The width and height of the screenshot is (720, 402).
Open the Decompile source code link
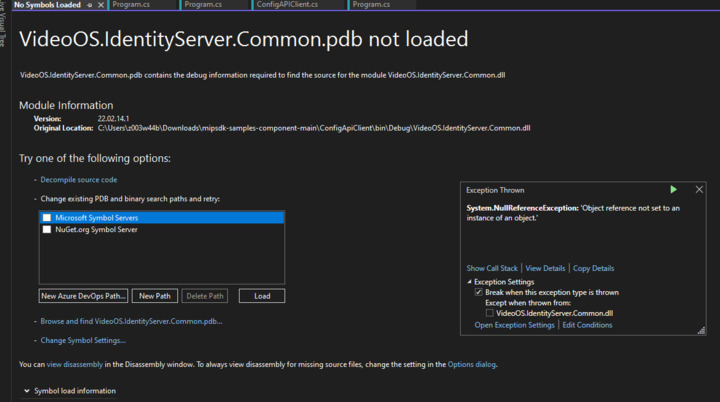78,180
